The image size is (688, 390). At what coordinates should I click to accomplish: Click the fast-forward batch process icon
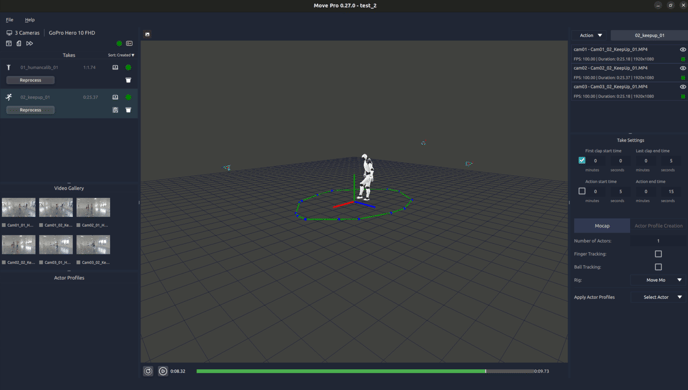click(x=29, y=43)
